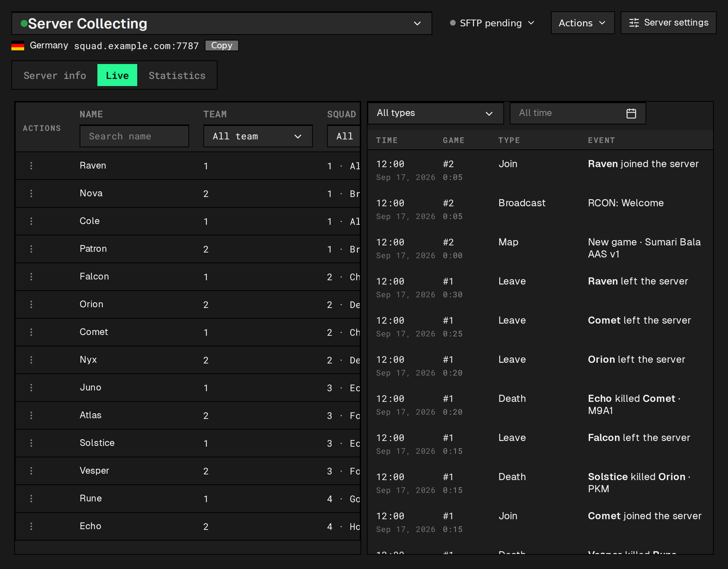Viewport: 728px width, 569px height.
Task: Switch to the Server info tab
Action: click(55, 75)
